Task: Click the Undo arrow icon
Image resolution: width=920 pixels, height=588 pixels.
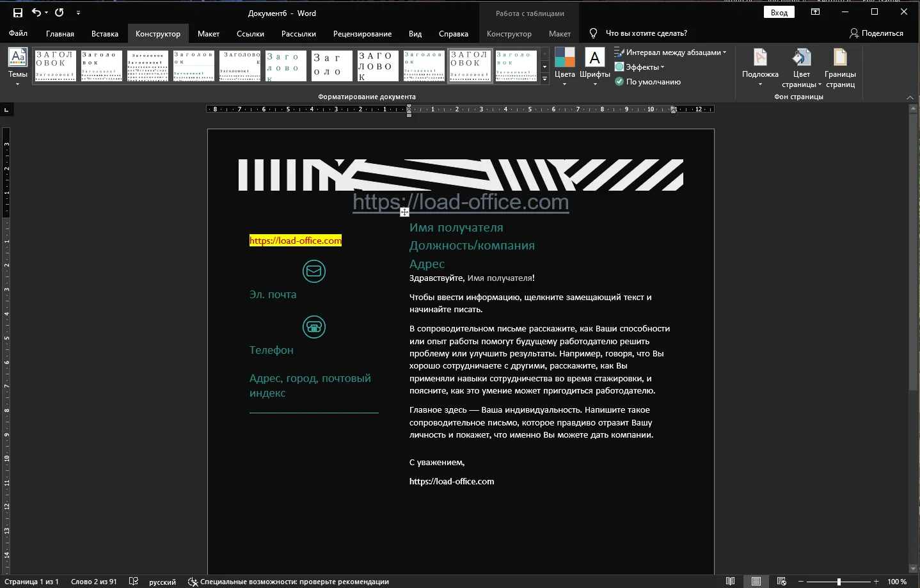Action: coord(36,13)
